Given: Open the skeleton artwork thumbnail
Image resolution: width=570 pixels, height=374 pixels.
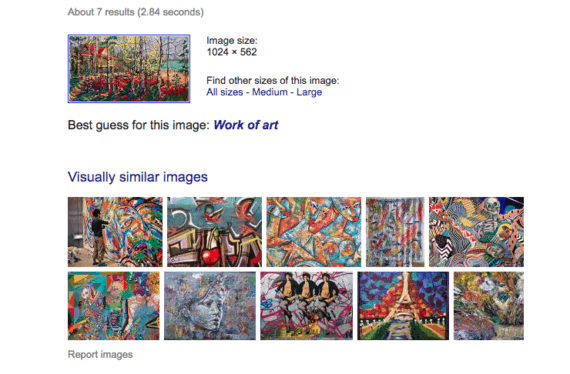Looking at the screenshot, I should pyautogui.click(x=476, y=232).
